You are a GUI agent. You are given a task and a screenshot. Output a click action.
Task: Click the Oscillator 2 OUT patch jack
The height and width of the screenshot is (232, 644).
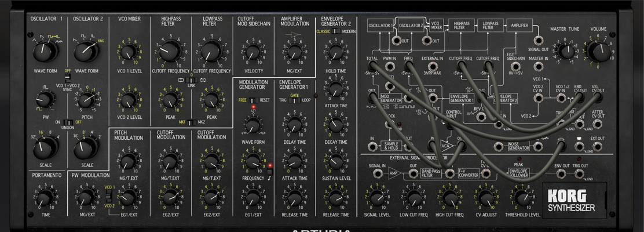(427, 41)
